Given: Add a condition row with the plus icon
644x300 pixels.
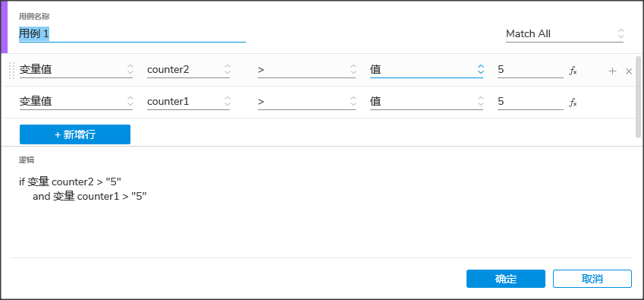Looking at the screenshot, I should click(x=612, y=71).
